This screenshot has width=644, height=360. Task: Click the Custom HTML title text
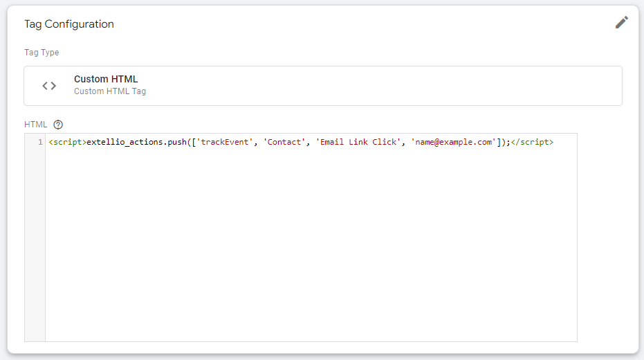(x=106, y=79)
